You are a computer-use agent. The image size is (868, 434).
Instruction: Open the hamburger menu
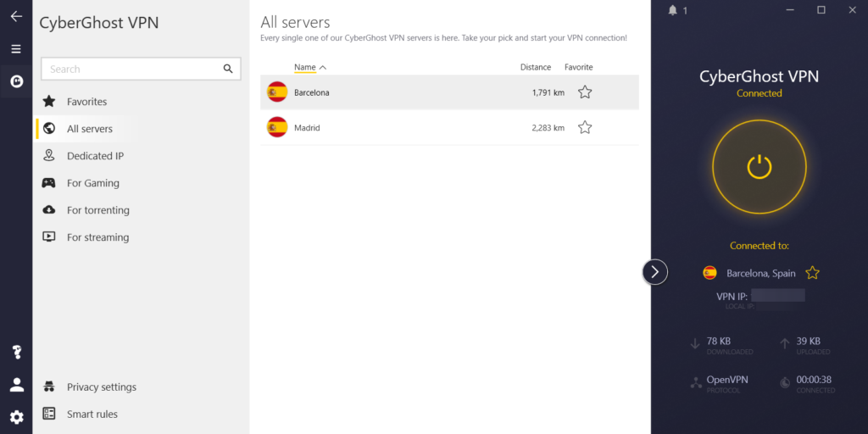[x=16, y=49]
